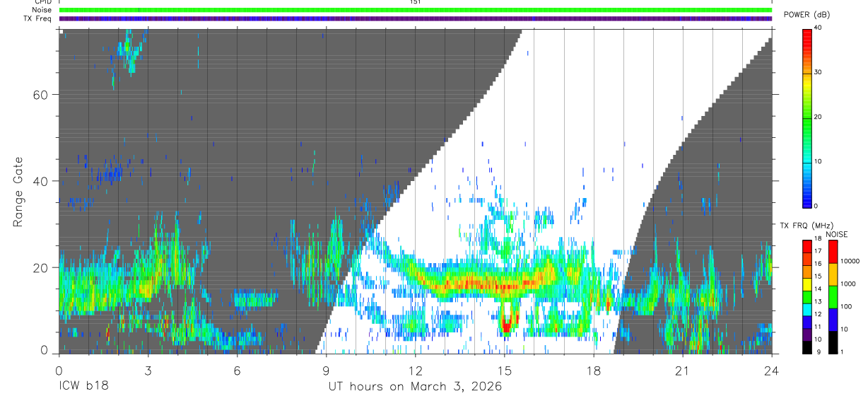Click the 40 range gate tick label

click(40, 181)
